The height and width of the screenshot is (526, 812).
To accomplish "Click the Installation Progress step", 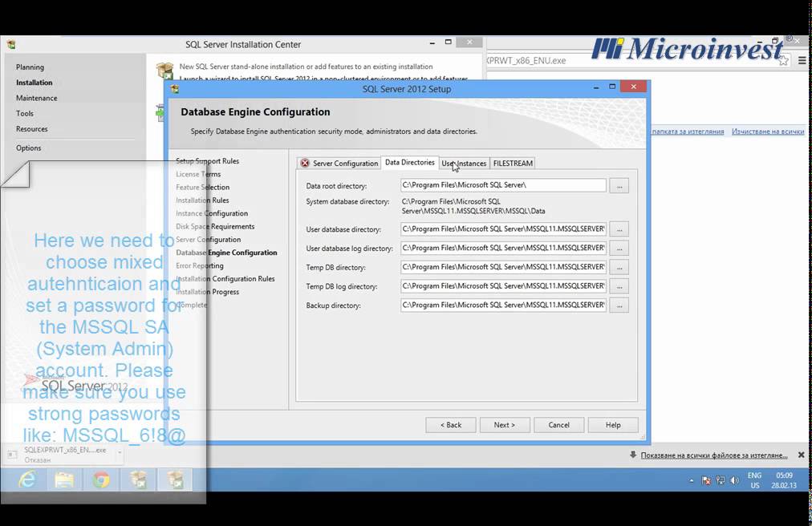I will (207, 292).
